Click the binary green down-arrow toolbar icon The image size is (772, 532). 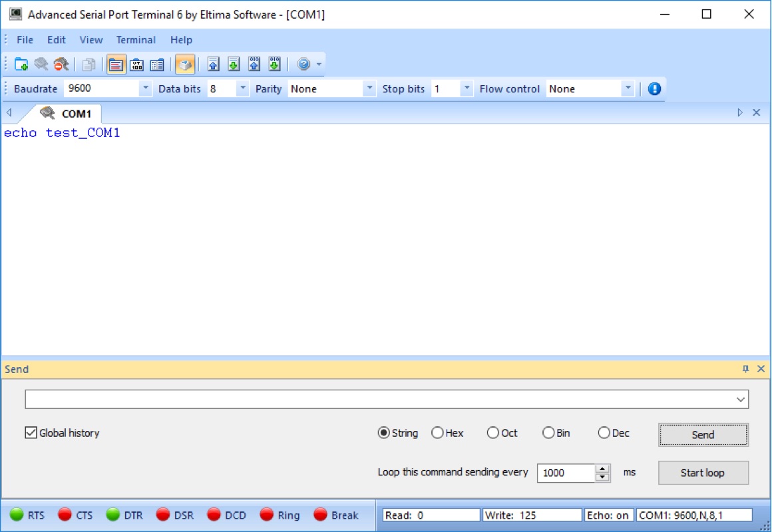pyautogui.click(x=274, y=65)
